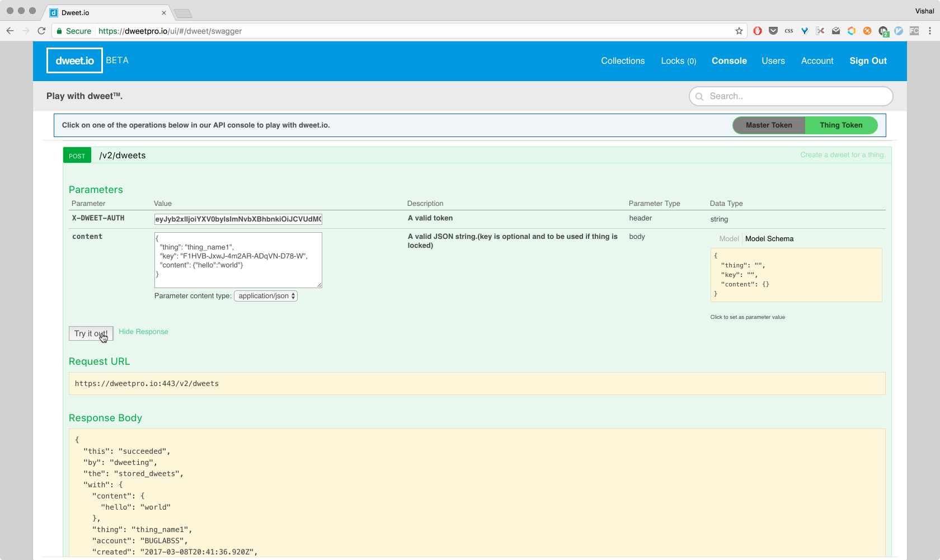Viewport: 940px width, 560px height.
Task: Click the green Secure padlock indicator
Action: pos(74,31)
